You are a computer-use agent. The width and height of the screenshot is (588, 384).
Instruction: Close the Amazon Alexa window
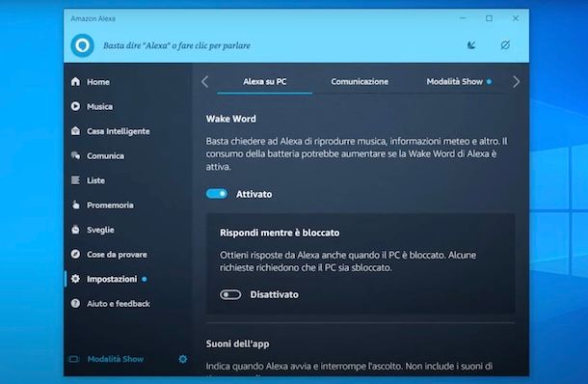(516, 18)
